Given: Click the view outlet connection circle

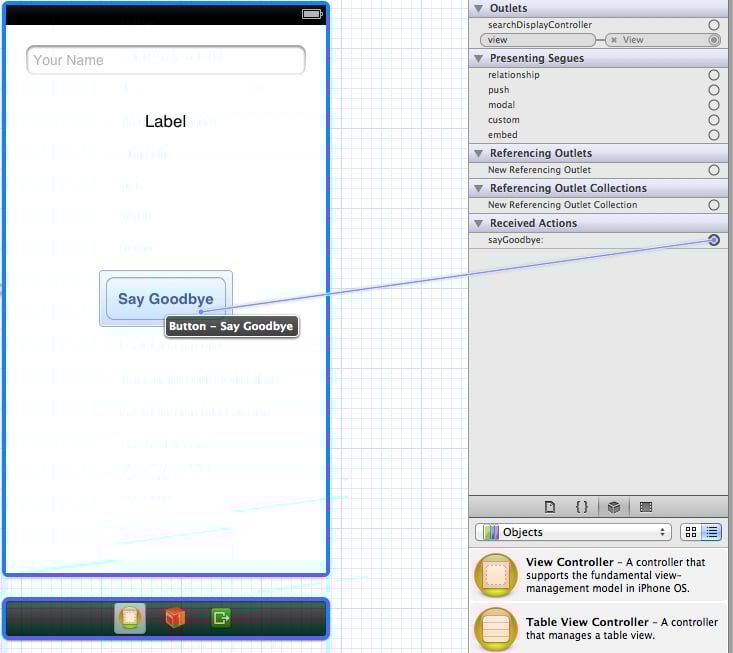Looking at the screenshot, I should click(713, 40).
